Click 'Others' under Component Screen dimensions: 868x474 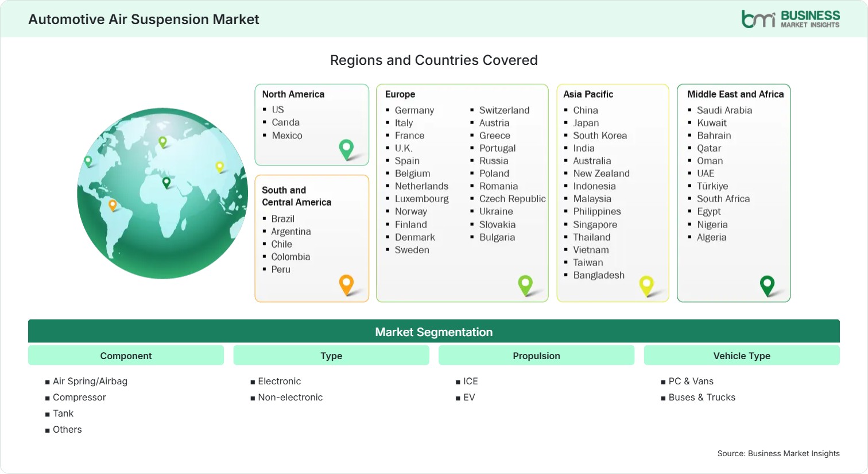[67, 429]
